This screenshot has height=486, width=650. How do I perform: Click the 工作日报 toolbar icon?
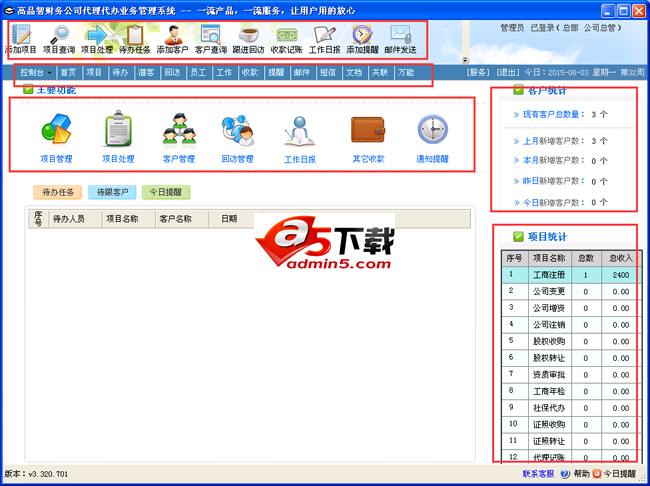point(325,35)
